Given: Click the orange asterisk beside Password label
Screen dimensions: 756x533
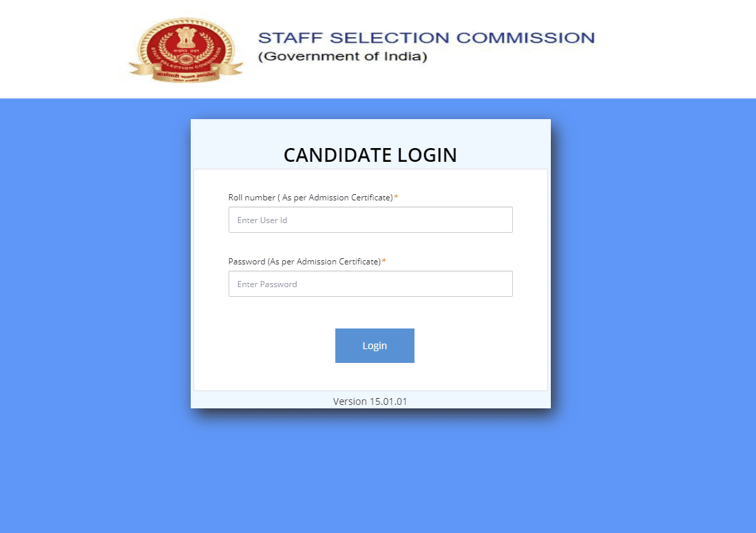Looking at the screenshot, I should pyautogui.click(x=384, y=262).
